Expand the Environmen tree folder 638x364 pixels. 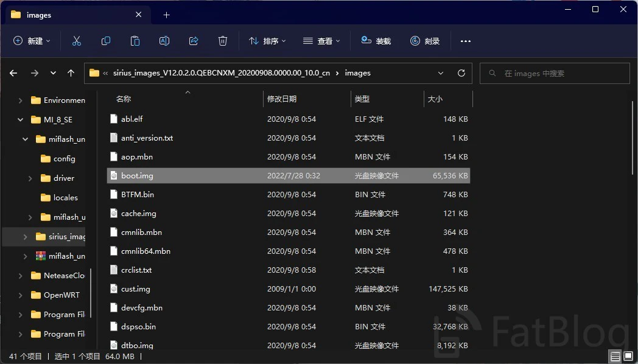[20, 100]
